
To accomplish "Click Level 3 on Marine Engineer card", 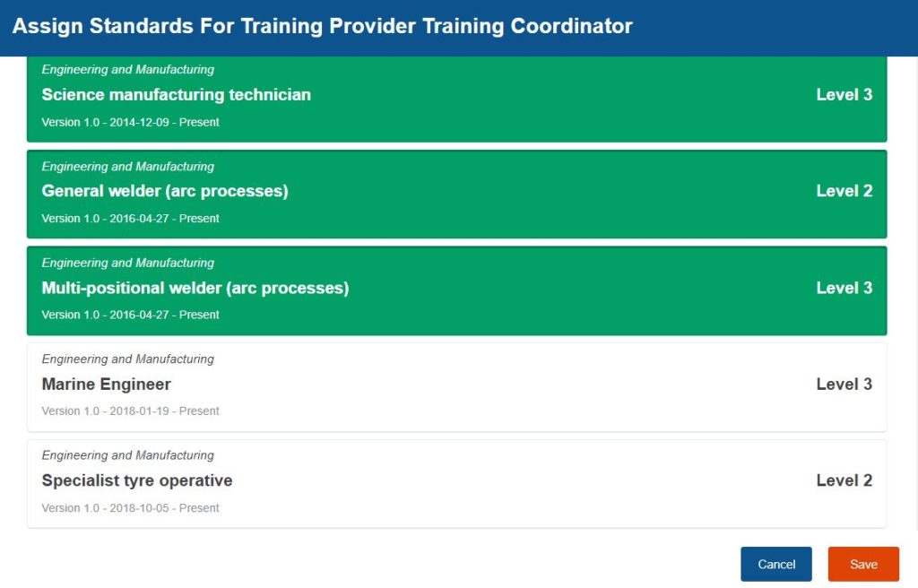I will (x=844, y=385).
